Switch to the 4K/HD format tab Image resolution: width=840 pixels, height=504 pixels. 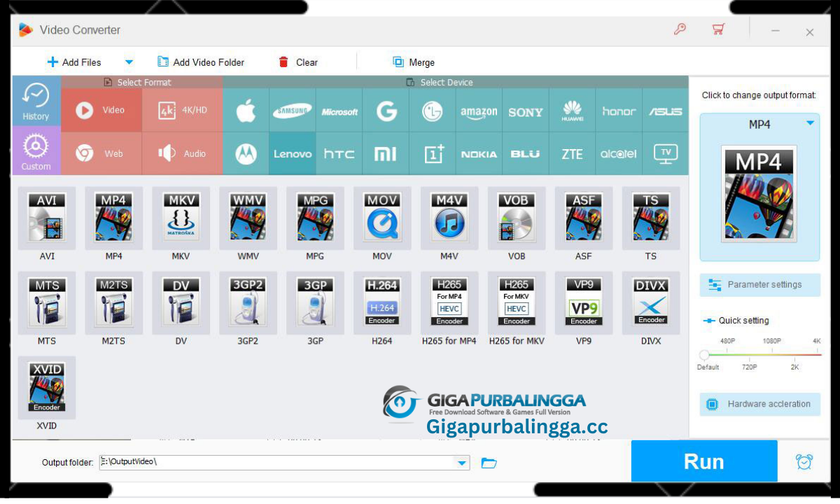(183, 110)
